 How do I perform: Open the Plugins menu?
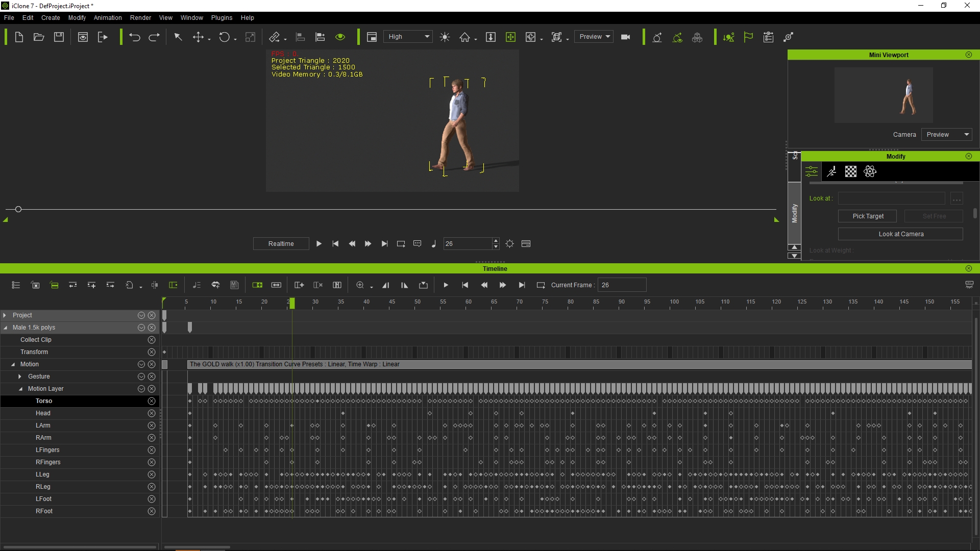coord(222,18)
